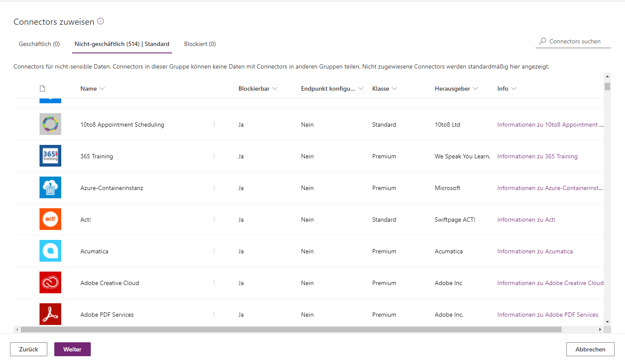The height and width of the screenshot is (364, 625).
Task: Open more options for Acumatica row
Action: coord(214,251)
